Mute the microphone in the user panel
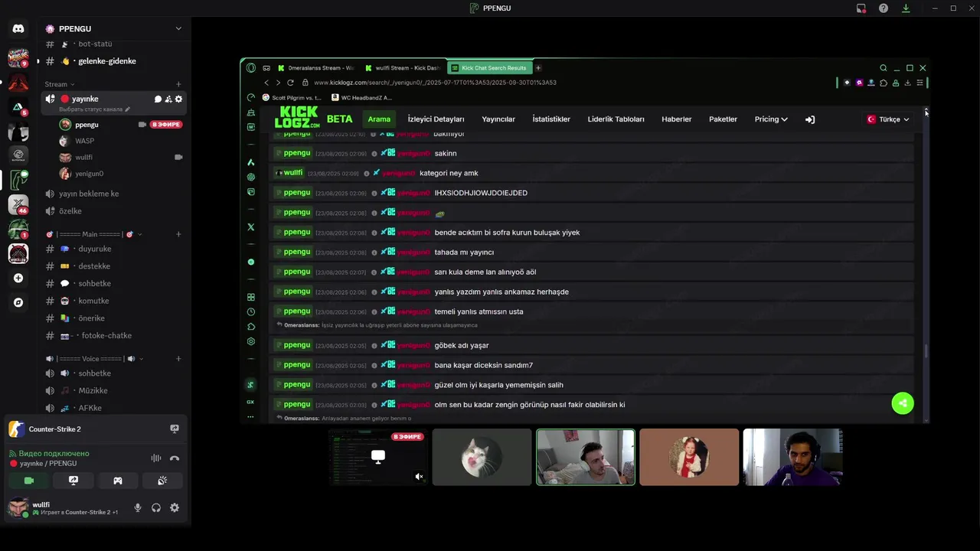980x551 pixels. (x=138, y=507)
